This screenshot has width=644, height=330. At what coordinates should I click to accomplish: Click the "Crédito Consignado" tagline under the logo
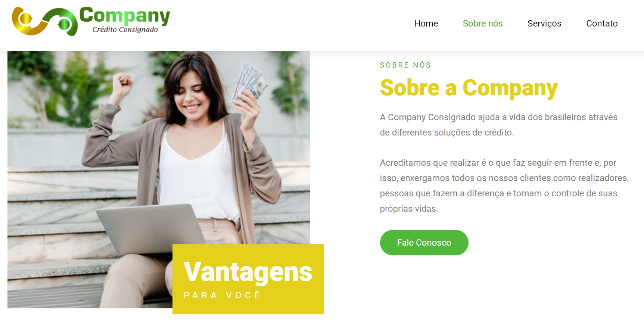point(125,29)
